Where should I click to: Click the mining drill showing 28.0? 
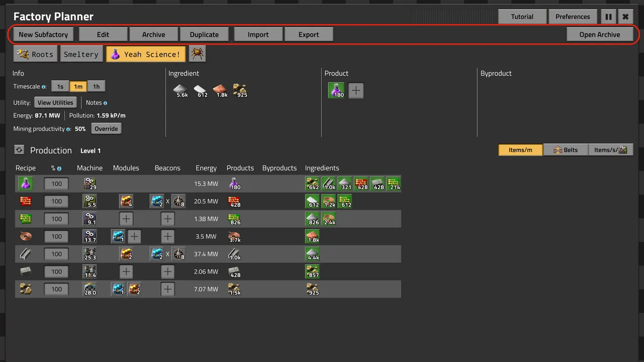point(90,289)
